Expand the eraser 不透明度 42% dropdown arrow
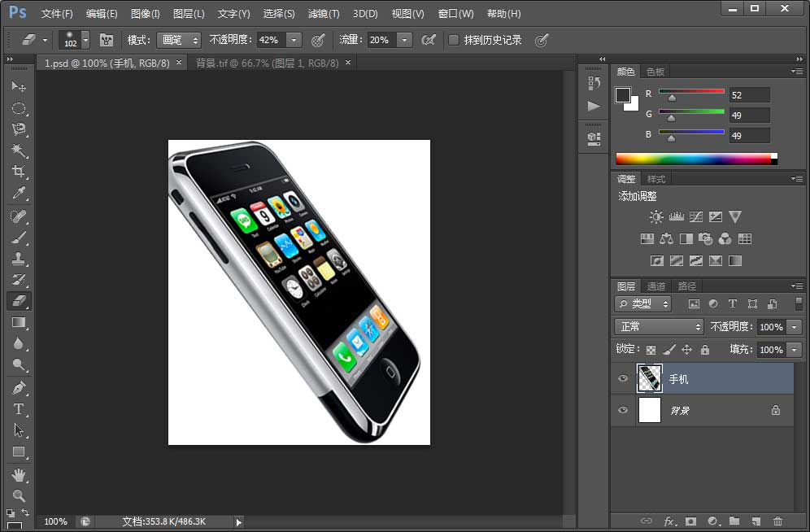 pos(294,40)
